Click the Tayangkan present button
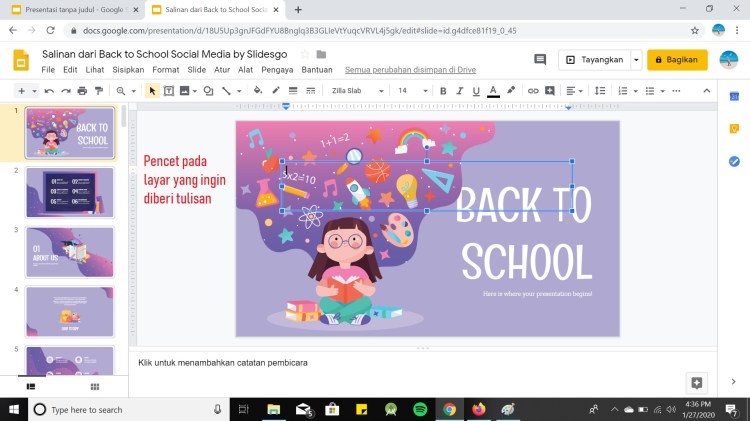Image resolution: width=750 pixels, height=421 pixels. coord(594,60)
